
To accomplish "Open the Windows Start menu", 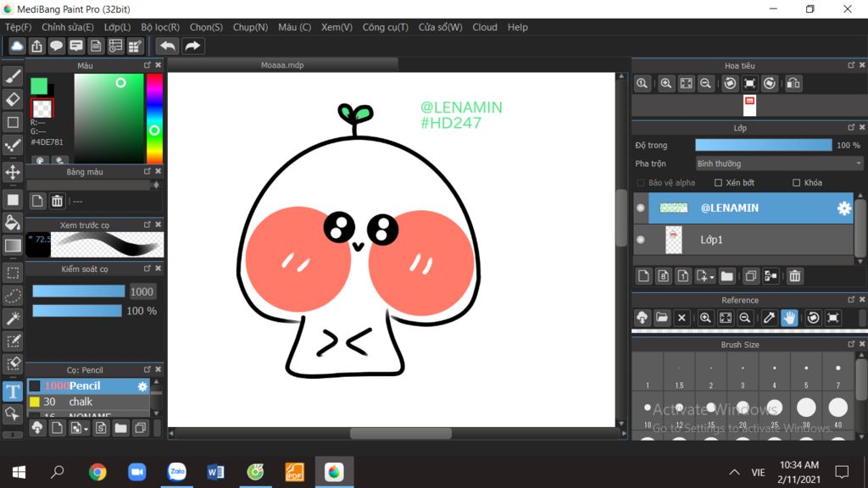I will point(19,472).
